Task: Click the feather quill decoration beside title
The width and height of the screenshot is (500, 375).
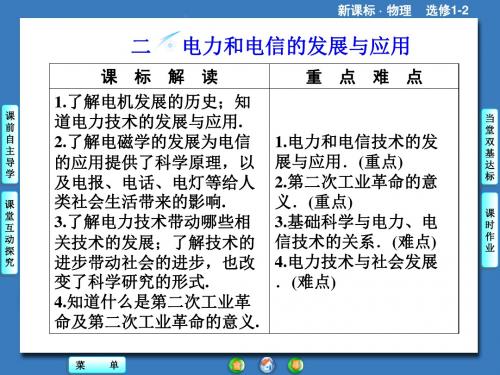Action: pyautogui.click(x=168, y=41)
